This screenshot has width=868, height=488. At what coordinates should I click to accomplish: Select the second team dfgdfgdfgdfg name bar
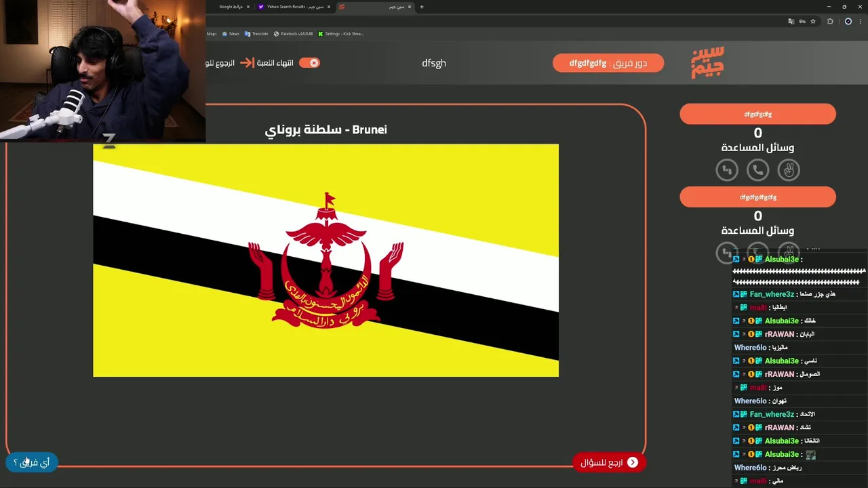tap(757, 197)
